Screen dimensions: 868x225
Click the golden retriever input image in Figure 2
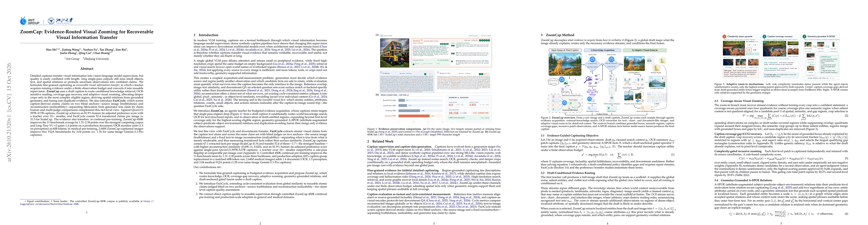point(565,64)
